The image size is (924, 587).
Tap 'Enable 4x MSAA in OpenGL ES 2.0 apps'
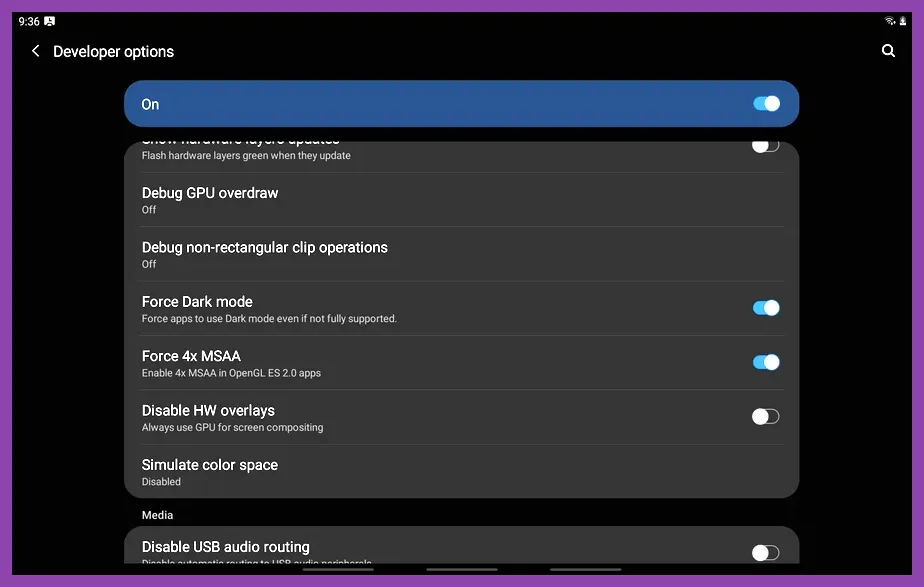pyautogui.click(x=231, y=373)
